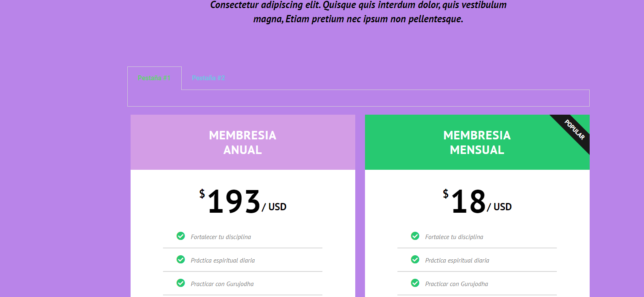Select the $193 / USD price
This screenshot has width=644, height=297.
point(243,201)
